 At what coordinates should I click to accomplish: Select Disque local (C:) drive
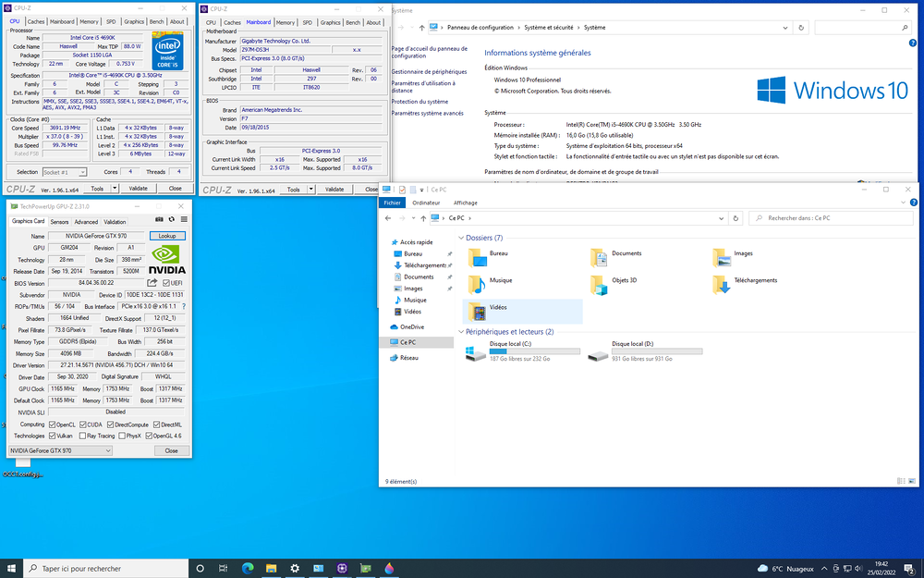523,351
